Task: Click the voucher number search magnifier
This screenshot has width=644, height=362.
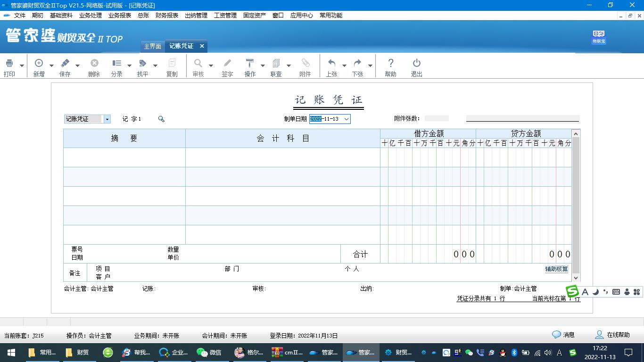Action: [161, 119]
